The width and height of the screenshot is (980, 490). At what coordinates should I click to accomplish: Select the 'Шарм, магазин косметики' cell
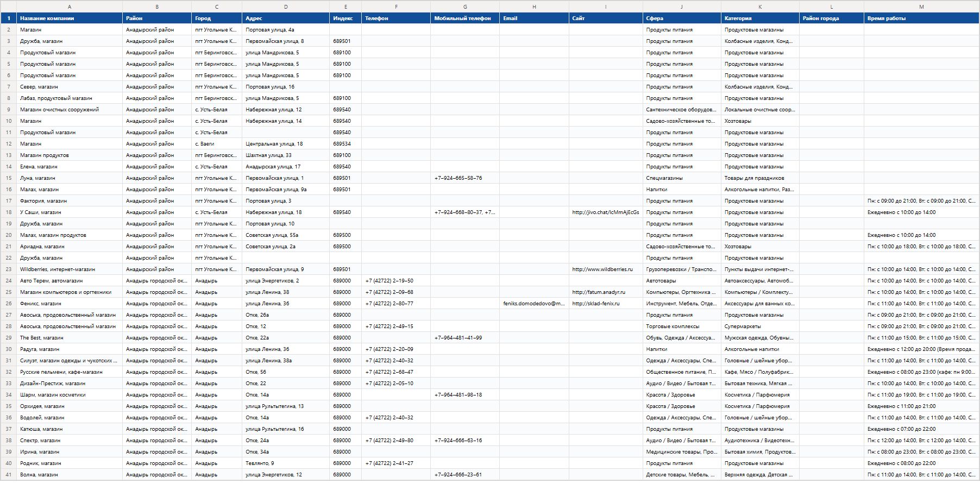(70, 395)
